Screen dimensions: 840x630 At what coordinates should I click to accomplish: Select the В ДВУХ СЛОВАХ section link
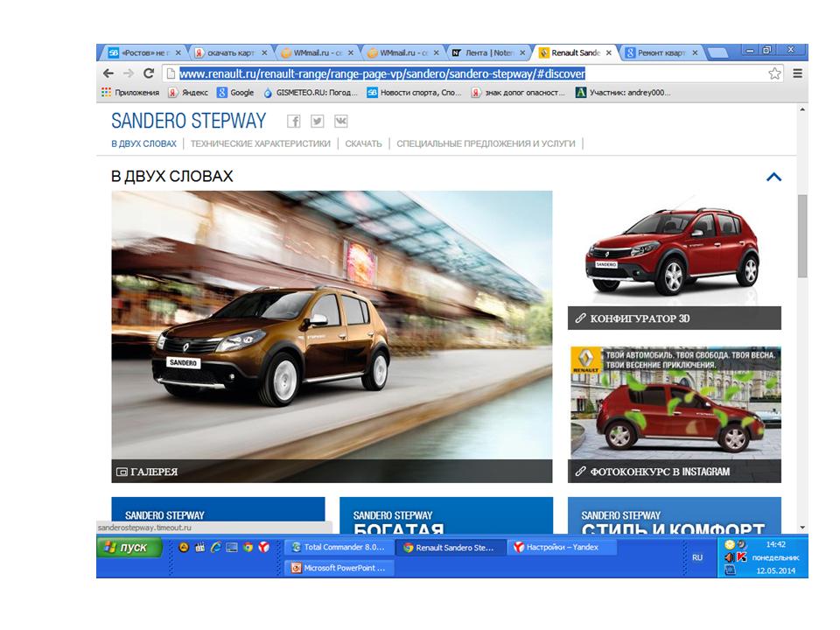(143, 143)
